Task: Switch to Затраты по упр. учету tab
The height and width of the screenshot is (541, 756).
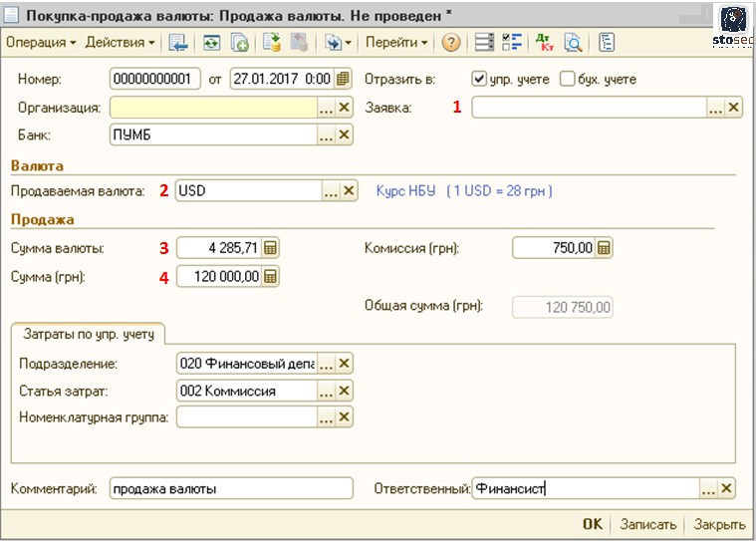Action: (x=88, y=334)
